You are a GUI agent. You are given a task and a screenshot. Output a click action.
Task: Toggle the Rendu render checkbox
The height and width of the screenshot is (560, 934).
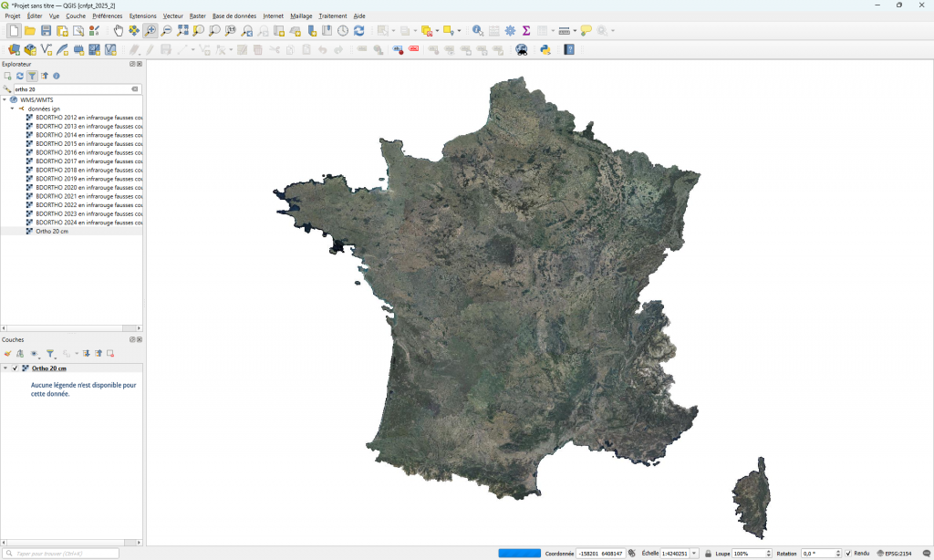849,554
